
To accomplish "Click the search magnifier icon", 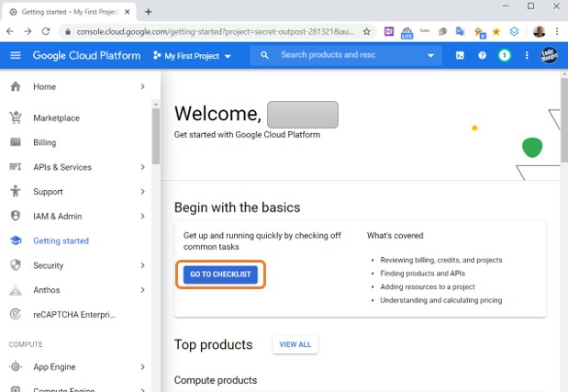I will point(265,55).
